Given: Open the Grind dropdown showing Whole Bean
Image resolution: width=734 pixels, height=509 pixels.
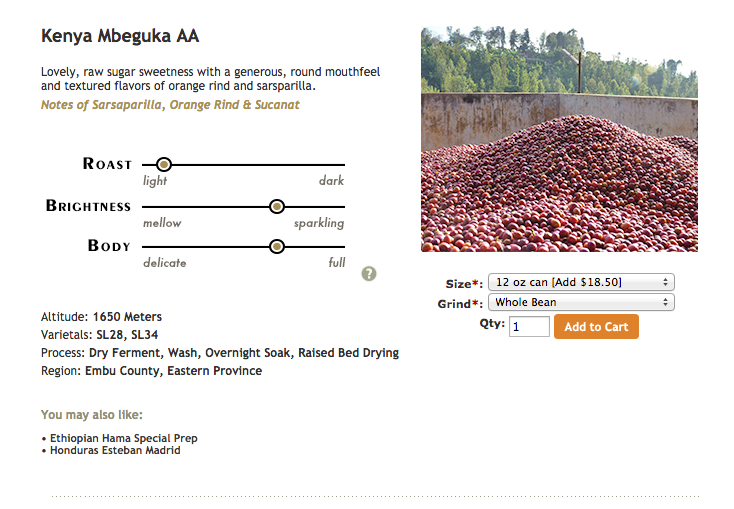Looking at the screenshot, I should pos(581,302).
